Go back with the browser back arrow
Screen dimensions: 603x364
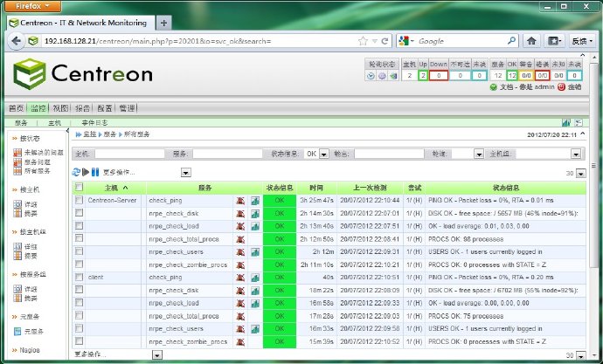click(x=16, y=41)
